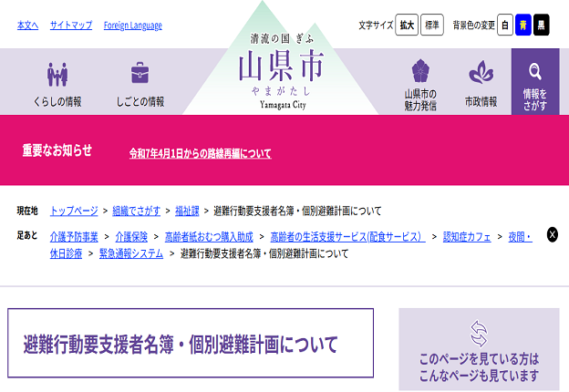Open 山県市の魅力発信 emblem icon
569x392 pixels.
click(x=420, y=72)
